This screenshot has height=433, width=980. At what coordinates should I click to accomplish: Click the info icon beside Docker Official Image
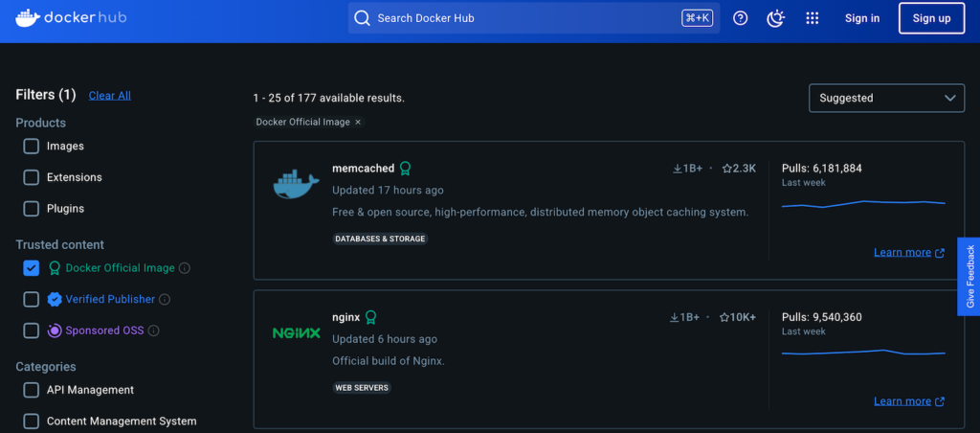(185, 268)
